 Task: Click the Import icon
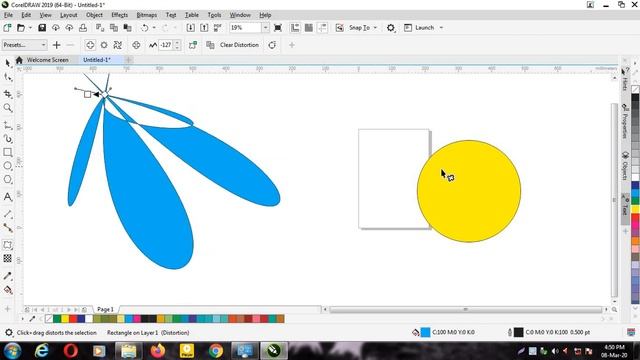point(190,28)
